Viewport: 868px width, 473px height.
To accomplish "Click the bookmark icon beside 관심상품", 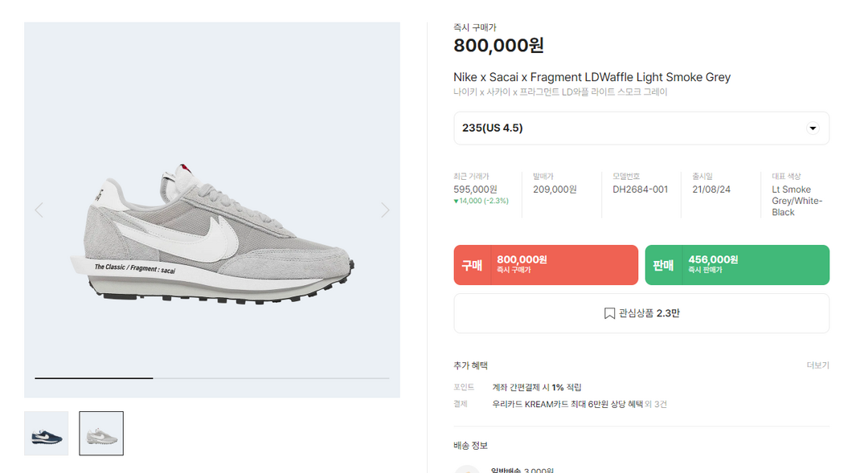I will tap(609, 313).
